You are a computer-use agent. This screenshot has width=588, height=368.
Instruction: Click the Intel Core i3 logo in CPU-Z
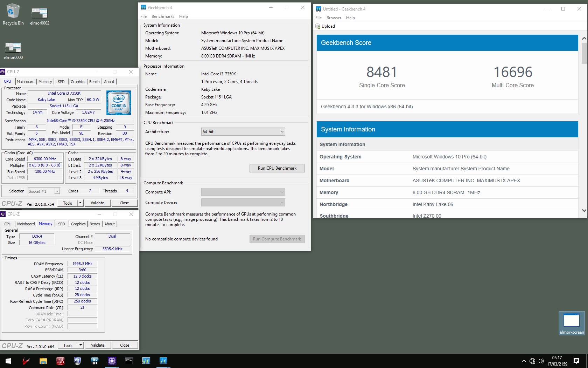point(119,103)
